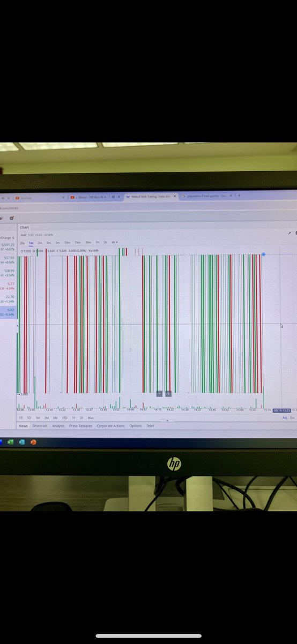Toggle the Ext extended hours option
Image resolution: width=297 pixels, height=644 pixels.
[293, 418]
